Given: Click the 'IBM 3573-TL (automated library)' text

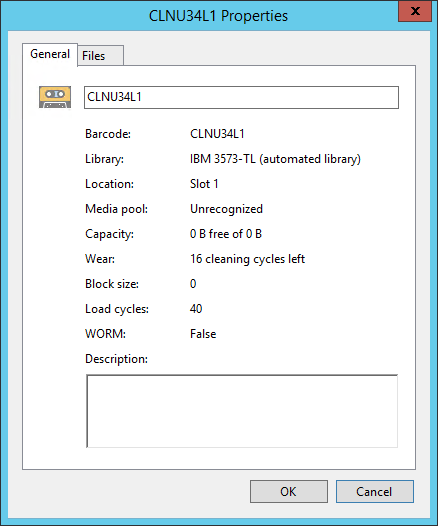Looking at the screenshot, I should click(x=275, y=159).
